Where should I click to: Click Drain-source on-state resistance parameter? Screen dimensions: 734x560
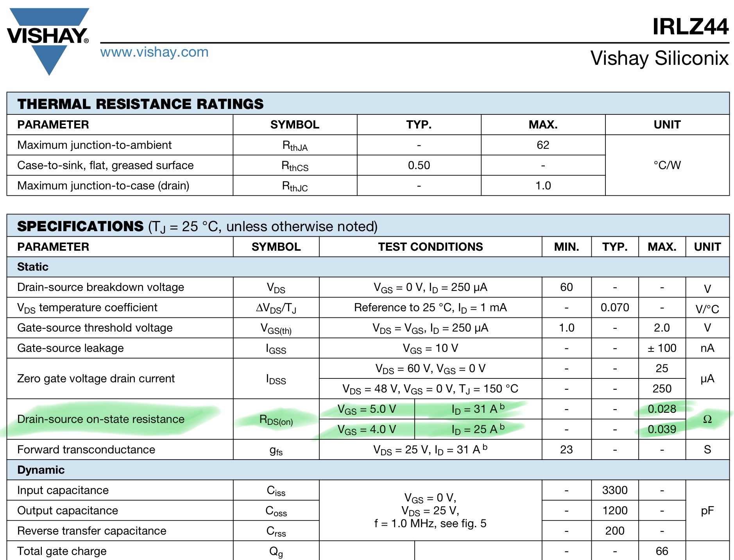pos(101,419)
